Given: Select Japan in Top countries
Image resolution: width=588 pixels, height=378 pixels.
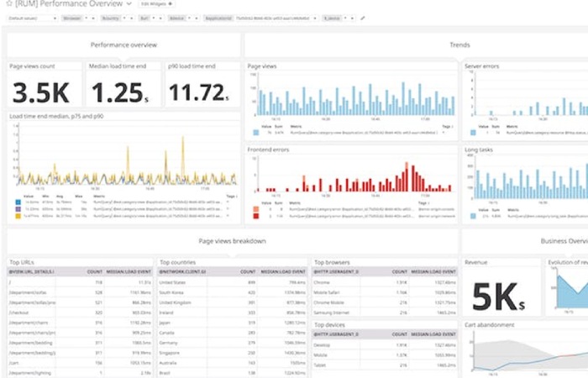Looking at the screenshot, I should point(232,323).
